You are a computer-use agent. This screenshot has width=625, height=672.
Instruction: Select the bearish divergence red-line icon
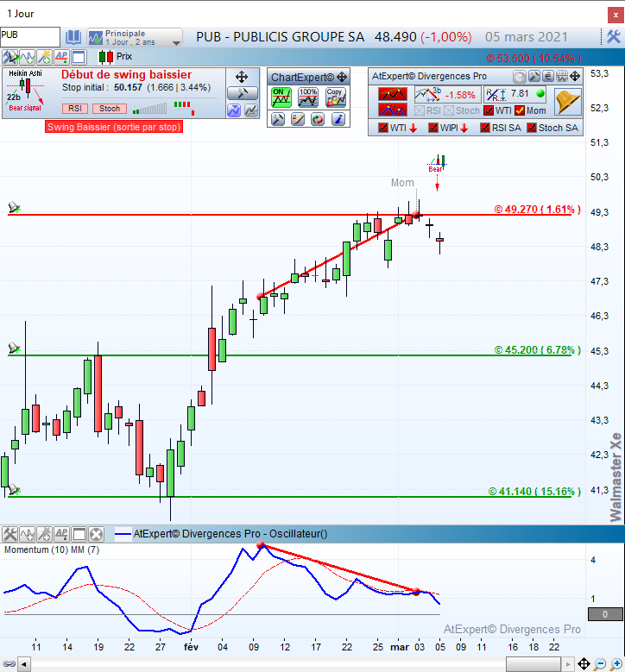tap(393, 93)
